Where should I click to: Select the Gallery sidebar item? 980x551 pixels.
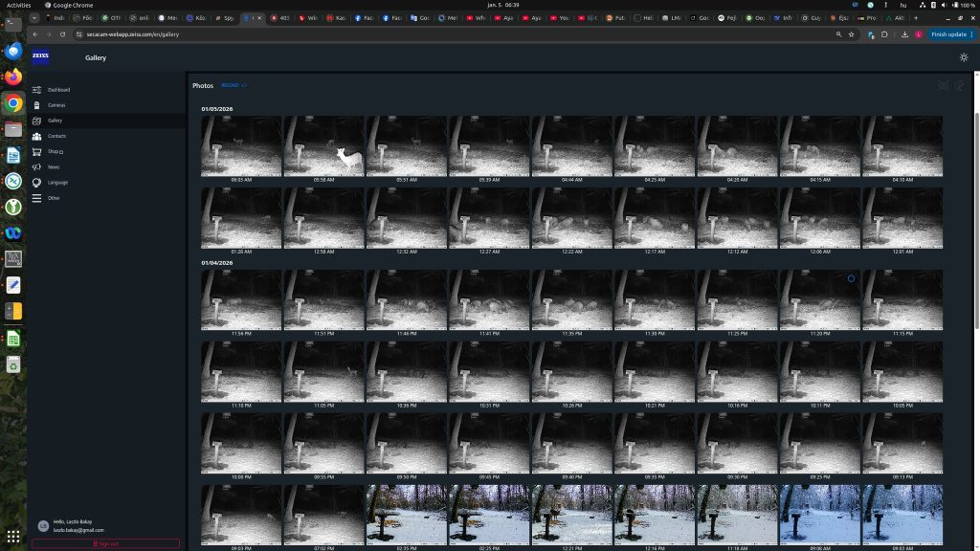pyautogui.click(x=106, y=121)
